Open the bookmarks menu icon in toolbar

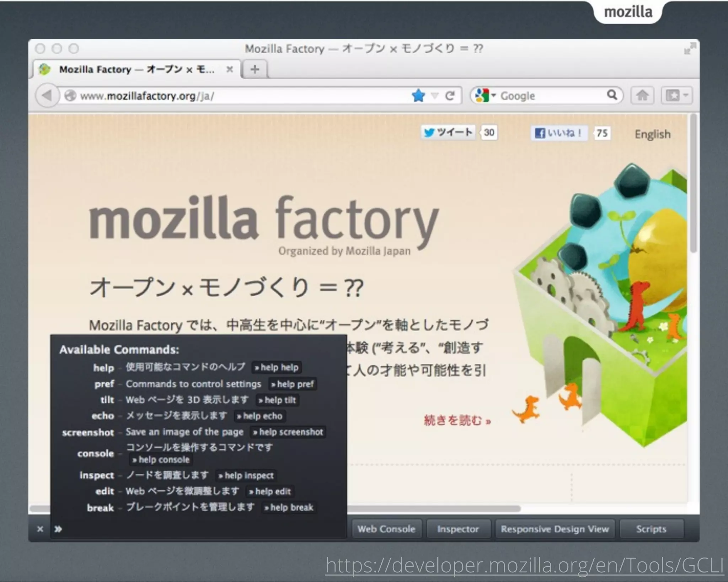click(x=676, y=96)
